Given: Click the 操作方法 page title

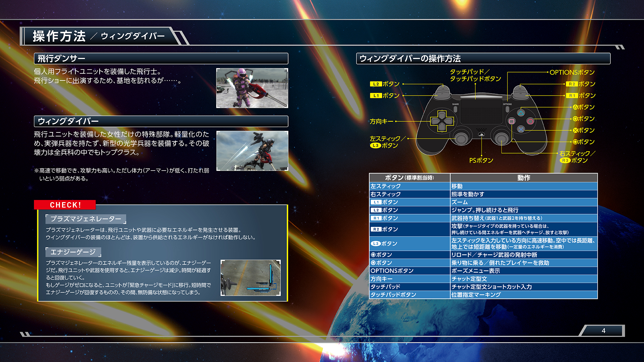Looking at the screenshot, I should coord(59,36).
